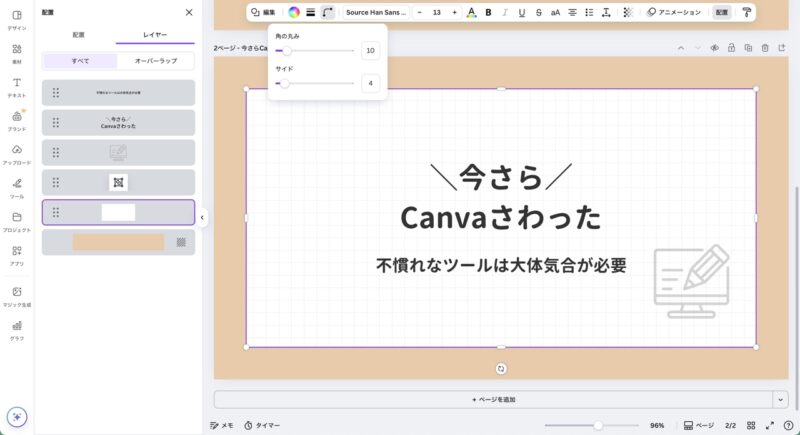
Task: Add a new page via page header icon
Action: pyautogui.click(x=782, y=48)
